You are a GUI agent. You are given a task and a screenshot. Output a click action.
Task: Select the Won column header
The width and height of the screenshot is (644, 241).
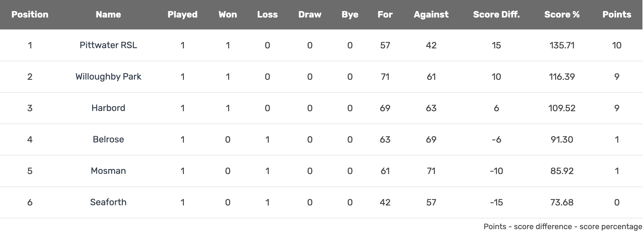228,14
